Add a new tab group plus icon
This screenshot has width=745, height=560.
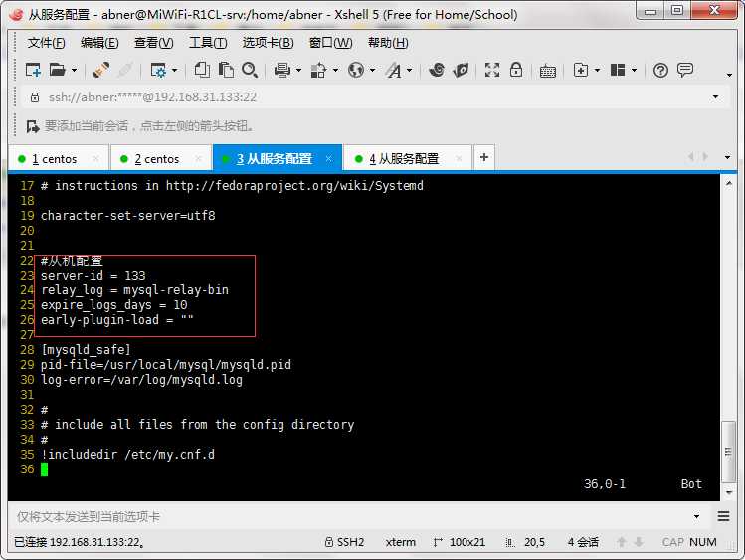[x=581, y=71]
